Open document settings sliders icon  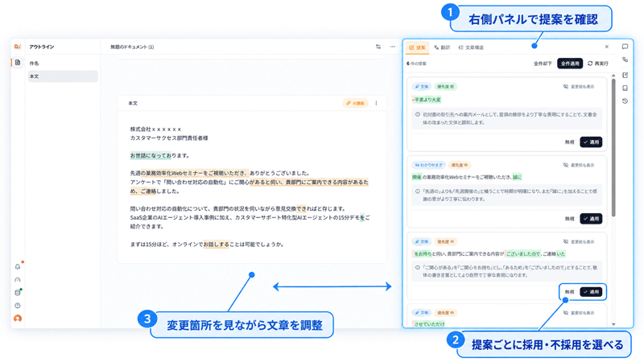click(x=378, y=47)
